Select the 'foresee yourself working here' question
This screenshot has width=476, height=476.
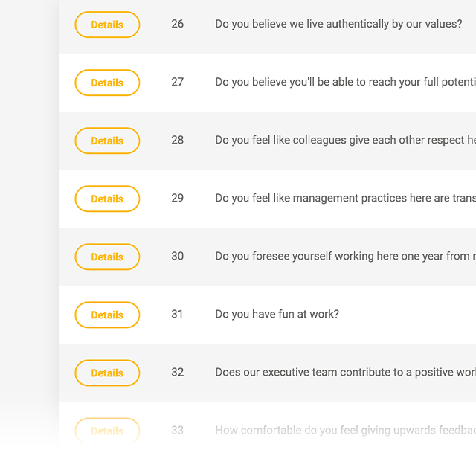pyautogui.click(x=345, y=256)
